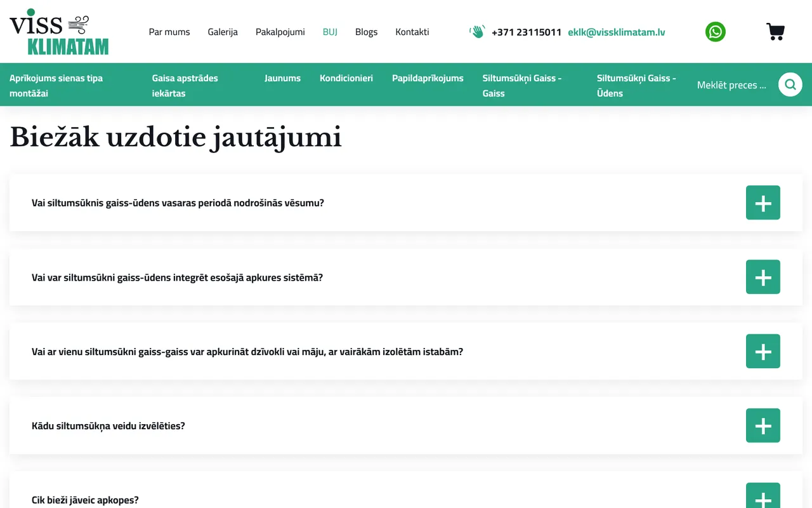Click the 'Biežāk uzdotie jautājumi' heading
This screenshot has width=812, height=508.
[176, 137]
